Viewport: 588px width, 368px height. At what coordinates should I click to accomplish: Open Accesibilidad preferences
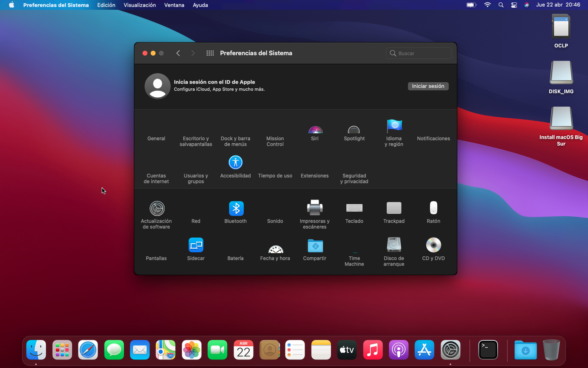[236, 163]
